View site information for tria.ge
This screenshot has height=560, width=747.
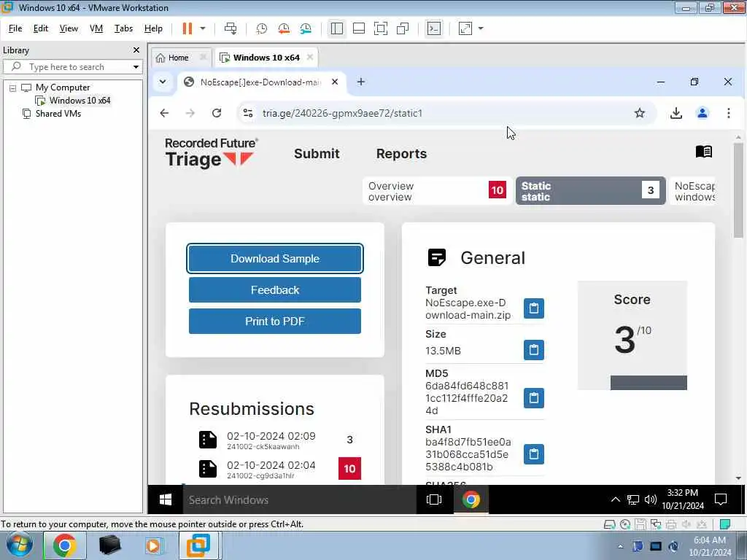248,113
